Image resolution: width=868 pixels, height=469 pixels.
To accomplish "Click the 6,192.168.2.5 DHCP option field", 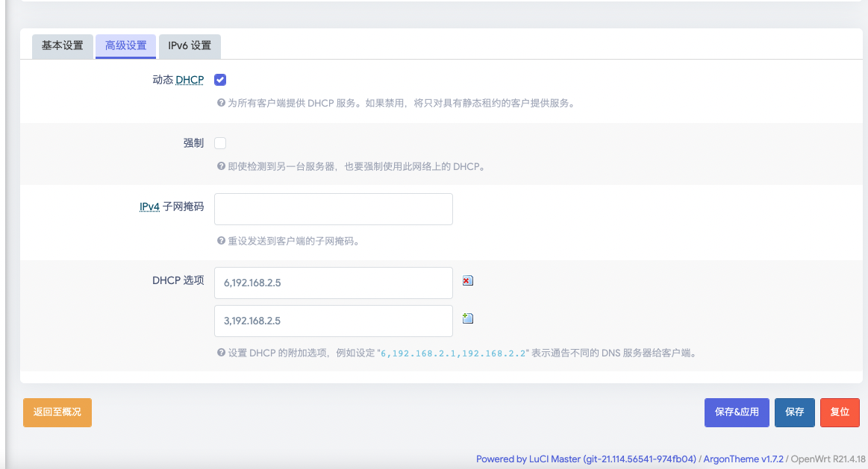I will [333, 283].
